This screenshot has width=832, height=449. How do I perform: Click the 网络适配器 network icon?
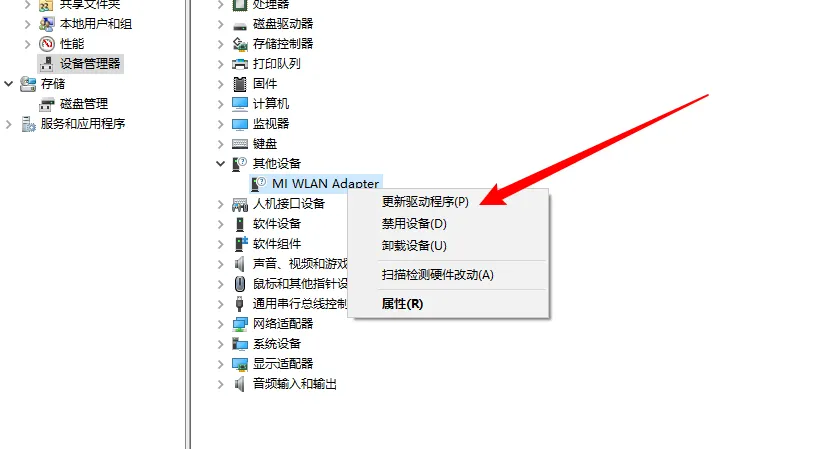tap(240, 324)
